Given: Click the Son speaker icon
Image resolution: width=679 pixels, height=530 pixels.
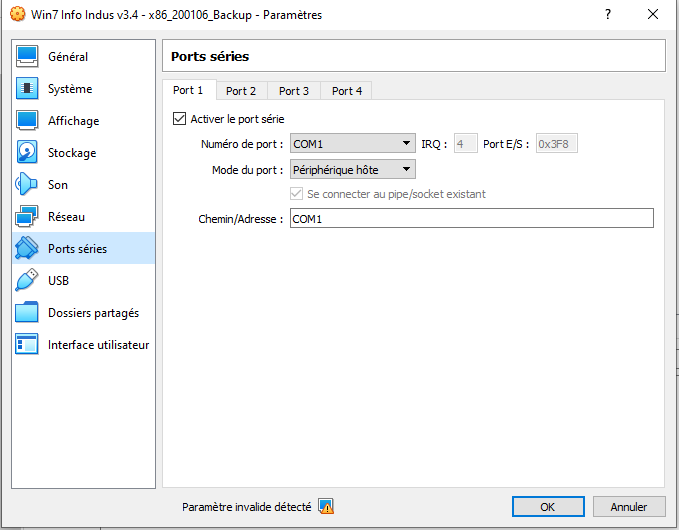Looking at the screenshot, I should pyautogui.click(x=27, y=184).
